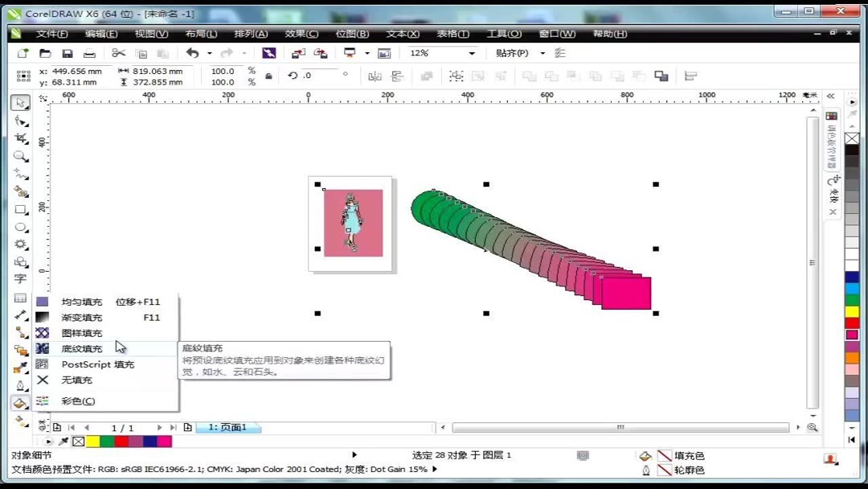
Task: Select the Text tool
Action: pyautogui.click(x=21, y=279)
